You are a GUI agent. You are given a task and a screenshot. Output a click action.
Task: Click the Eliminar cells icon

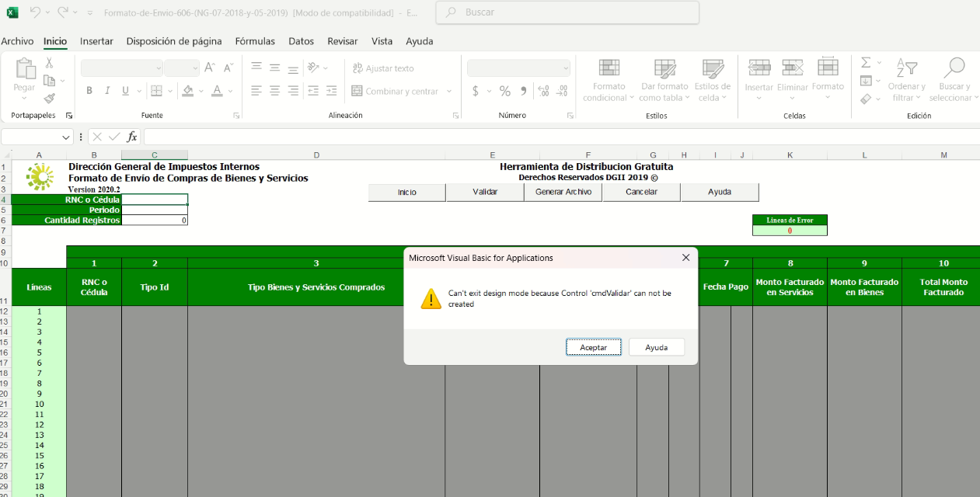(793, 68)
